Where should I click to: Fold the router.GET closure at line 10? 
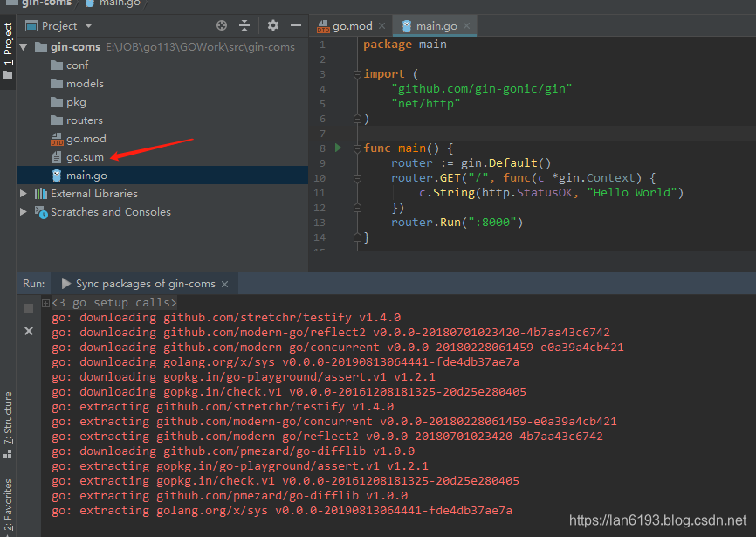click(x=357, y=178)
